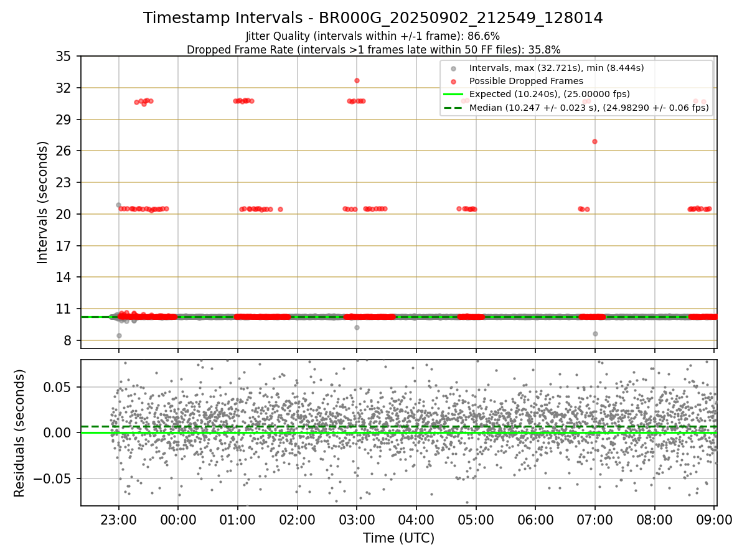Click the x-axis tick label '03:00'
The height and width of the screenshot is (560, 747).
[357, 520]
